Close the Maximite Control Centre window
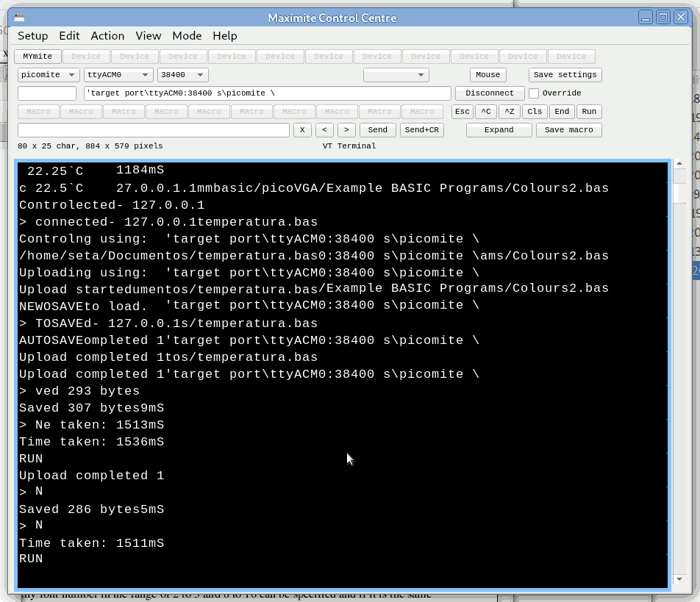This screenshot has width=700, height=602. (681, 18)
